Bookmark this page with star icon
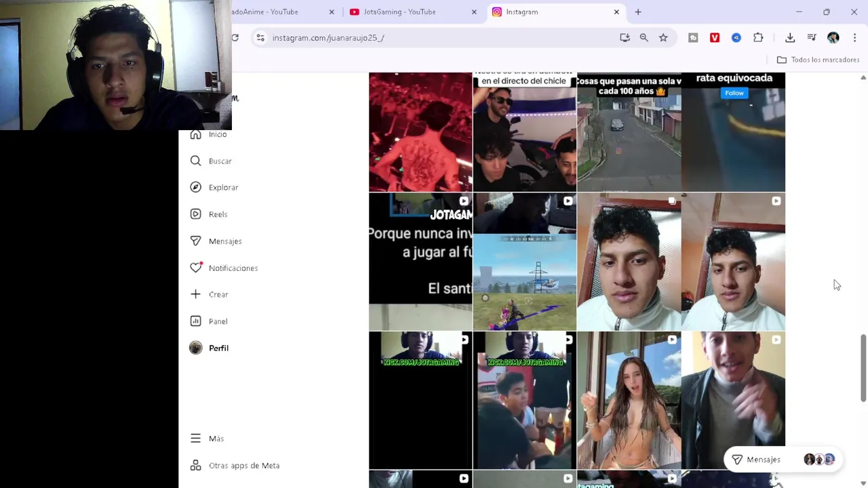Viewport: 868px width, 488px height. click(x=663, y=38)
